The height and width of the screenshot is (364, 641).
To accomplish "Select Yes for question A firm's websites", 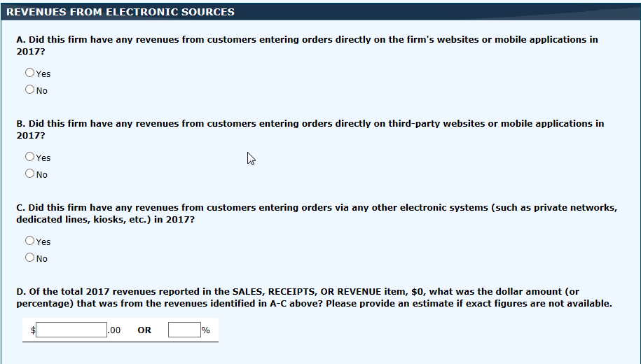I will coord(29,73).
